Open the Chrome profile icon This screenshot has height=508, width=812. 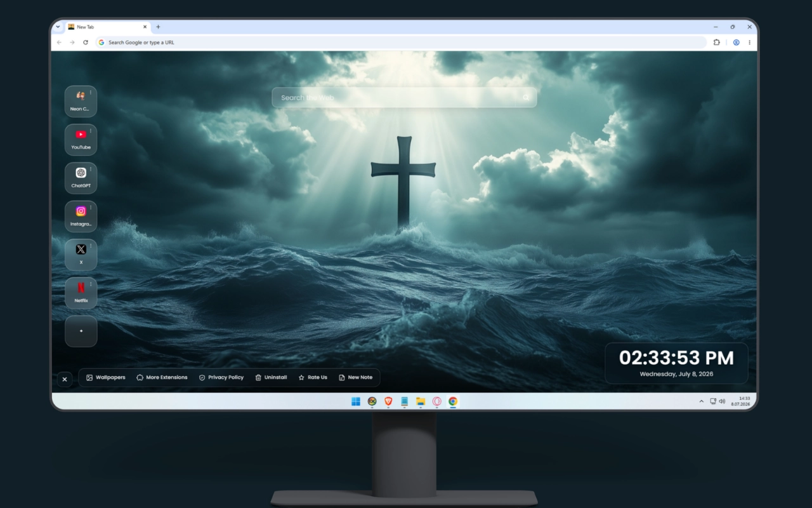[x=736, y=43]
